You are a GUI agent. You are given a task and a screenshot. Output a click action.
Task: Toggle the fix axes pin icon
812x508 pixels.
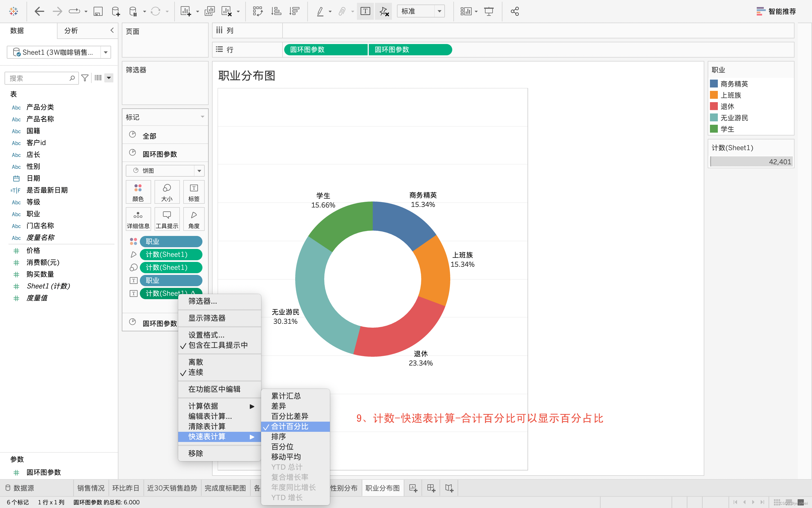pyautogui.click(x=383, y=11)
